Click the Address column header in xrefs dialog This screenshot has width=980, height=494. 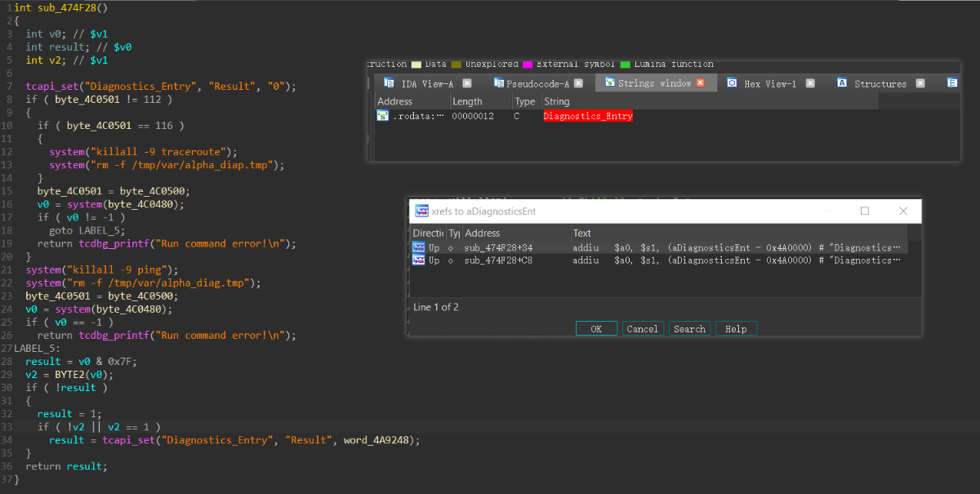pos(515,234)
